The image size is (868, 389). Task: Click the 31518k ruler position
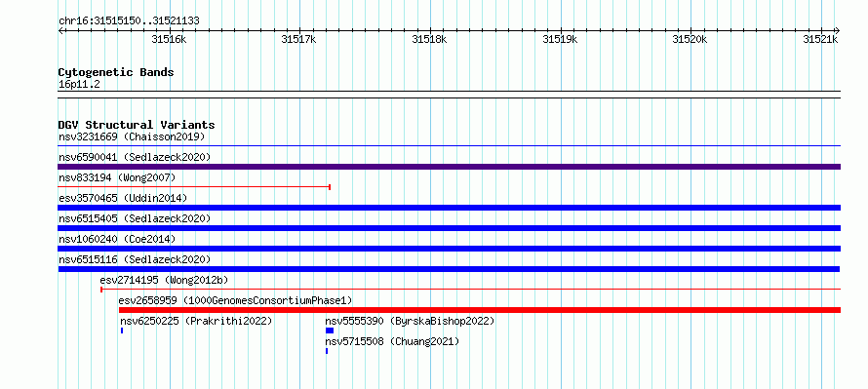point(429,39)
